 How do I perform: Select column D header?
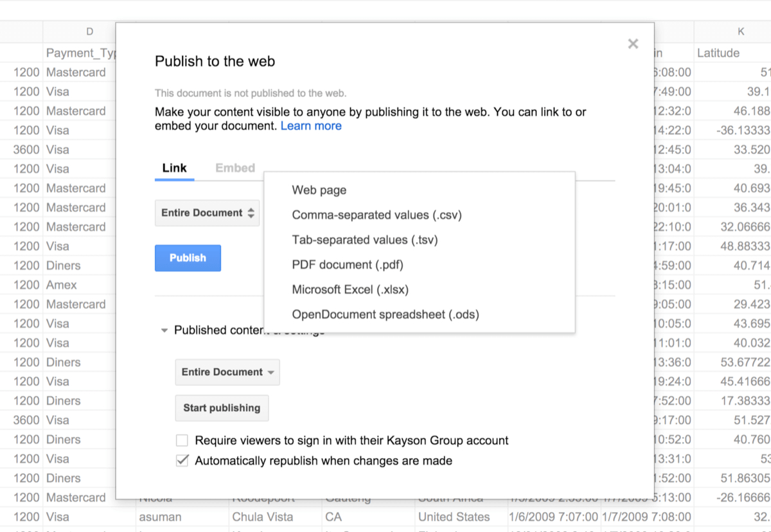pyautogui.click(x=89, y=31)
